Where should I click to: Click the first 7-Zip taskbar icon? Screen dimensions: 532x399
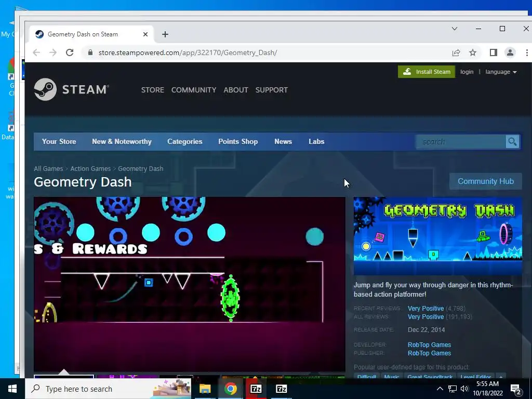click(256, 389)
